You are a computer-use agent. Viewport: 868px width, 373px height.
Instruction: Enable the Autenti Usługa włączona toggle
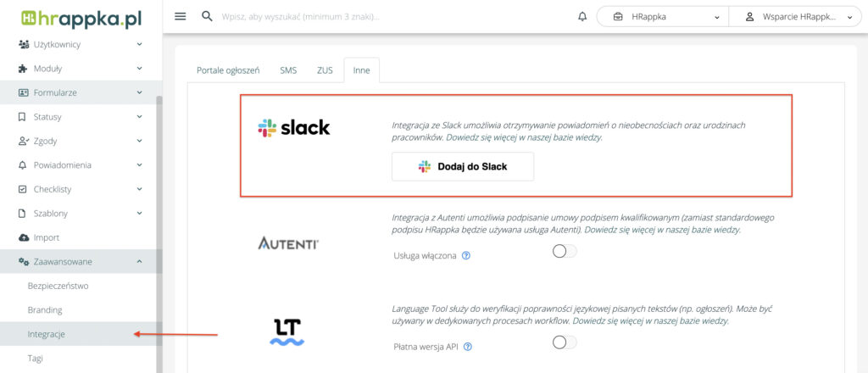tap(565, 251)
